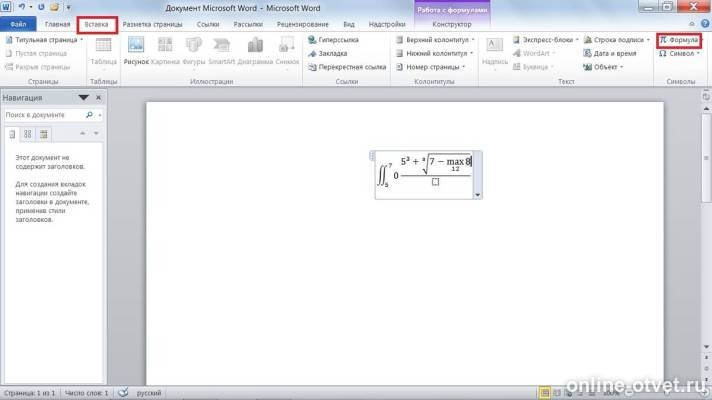The image size is (712, 400).
Task: Open the equation box options arrow
Action: tap(477, 195)
